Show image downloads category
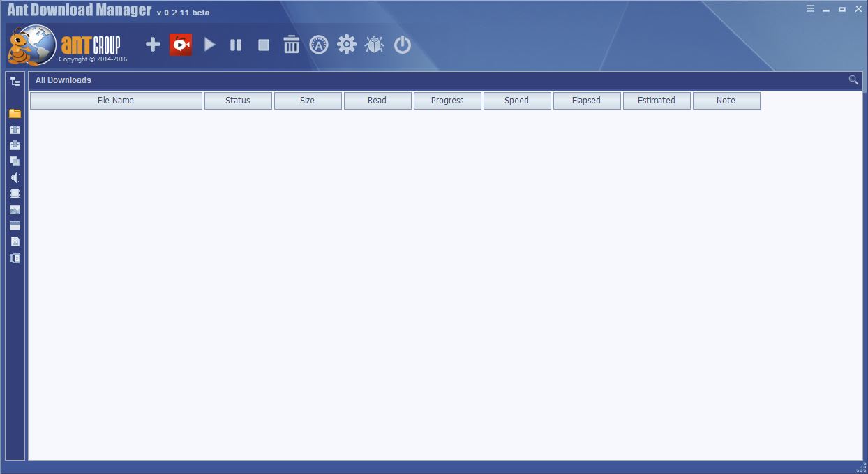The width and height of the screenshot is (868, 474). click(14, 209)
